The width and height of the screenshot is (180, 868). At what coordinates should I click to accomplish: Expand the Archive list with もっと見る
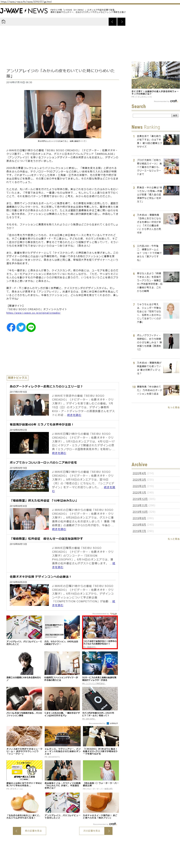tap(173, 539)
